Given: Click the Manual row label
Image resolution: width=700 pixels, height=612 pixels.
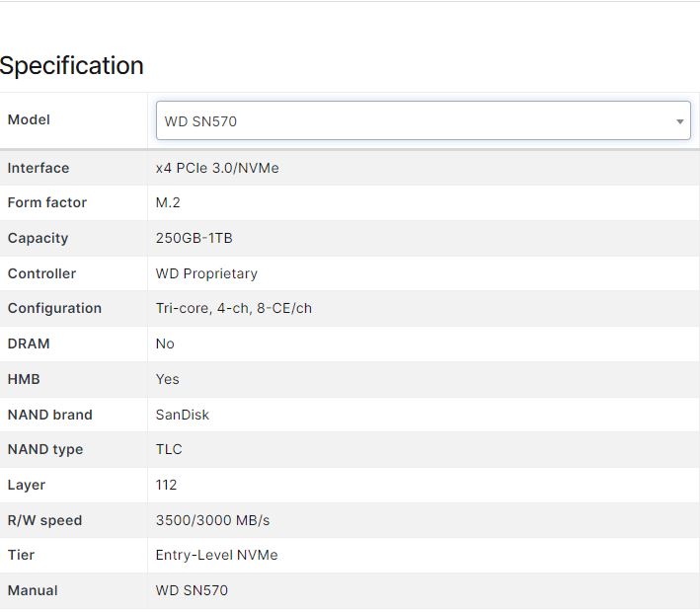Looking at the screenshot, I should coord(33,590).
